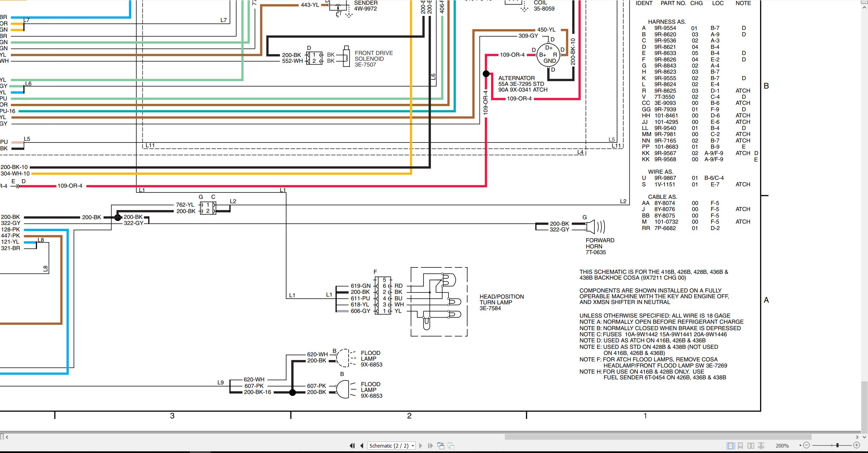Click the 309-GY wire label
Viewport: 868px width, 453px height.
[x=528, y=36]
